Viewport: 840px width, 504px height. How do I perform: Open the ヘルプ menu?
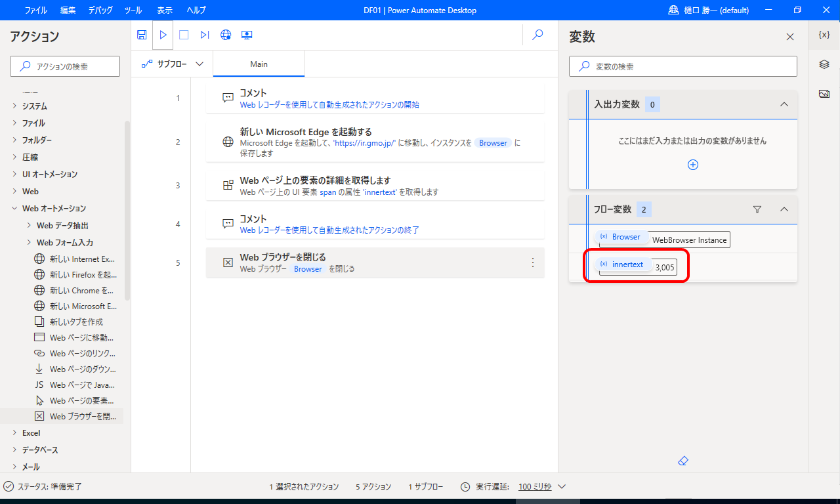tap(196, 10)
